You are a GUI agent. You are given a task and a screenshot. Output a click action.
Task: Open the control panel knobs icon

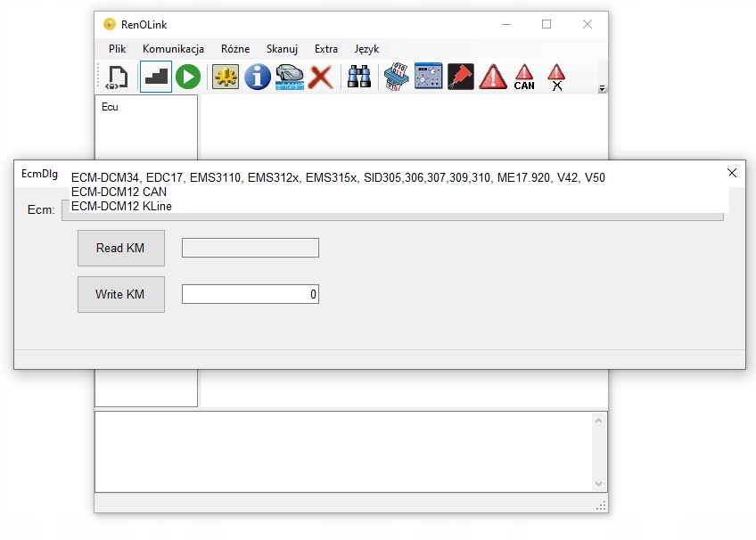[429, 76]
